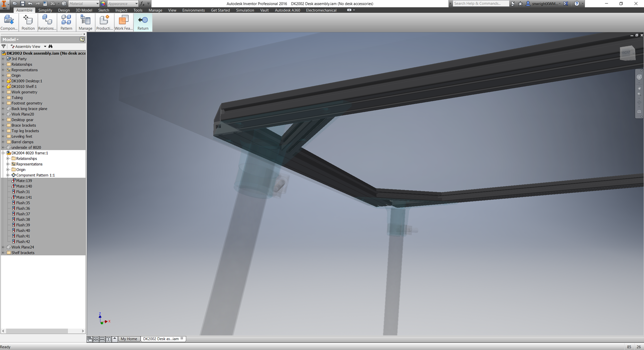Open the Manage ribbon panel
The height and width of the screenshot is (350, 644).
pos(85,22)
